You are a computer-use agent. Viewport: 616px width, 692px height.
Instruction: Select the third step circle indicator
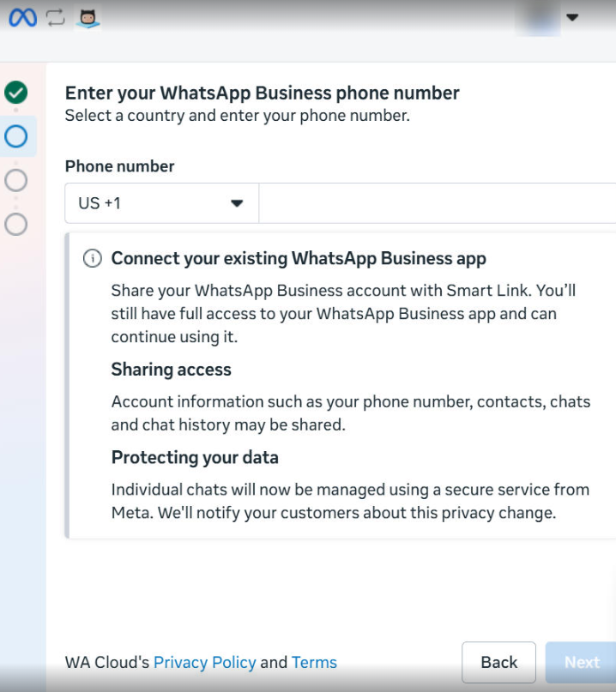pos(16,180)
